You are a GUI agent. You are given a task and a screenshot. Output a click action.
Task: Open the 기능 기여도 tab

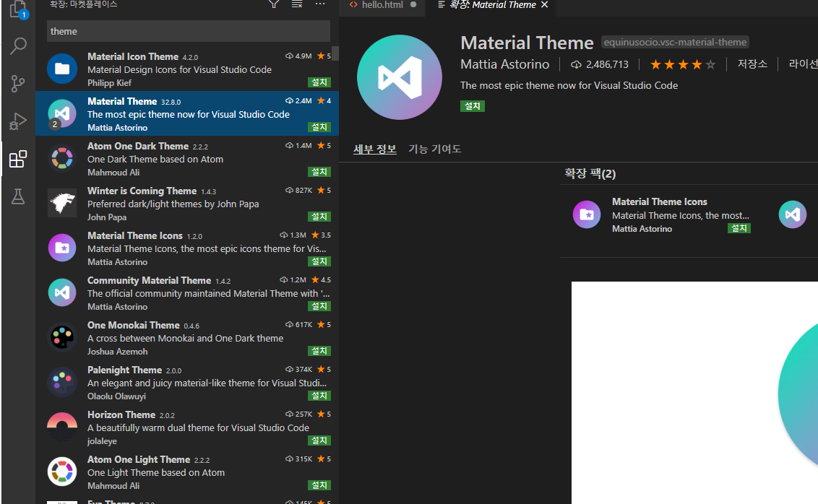pos(434,149)
